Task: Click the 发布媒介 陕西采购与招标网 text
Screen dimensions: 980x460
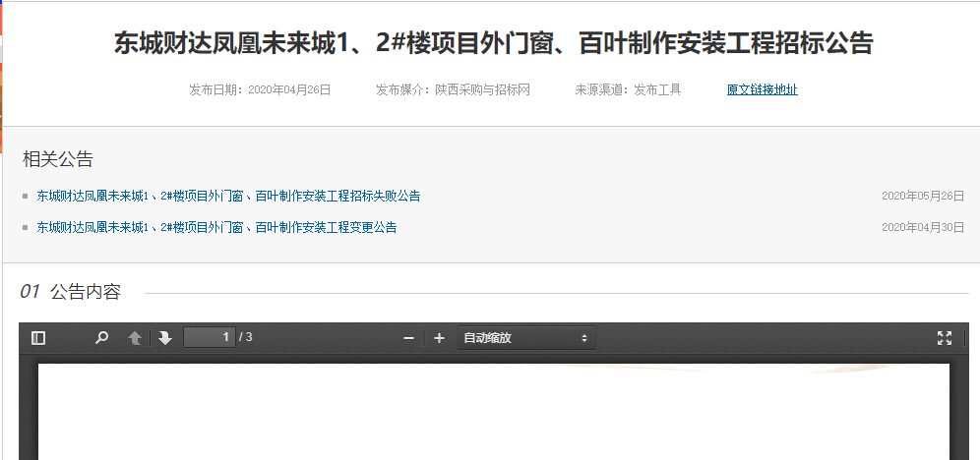Action: click(453, 89)
